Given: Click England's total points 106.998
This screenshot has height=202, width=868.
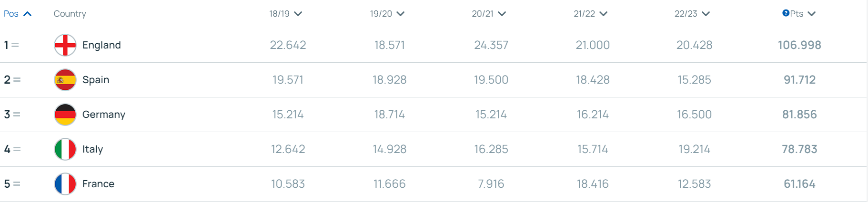Looking at the screenshot, I should click(799, 45).
